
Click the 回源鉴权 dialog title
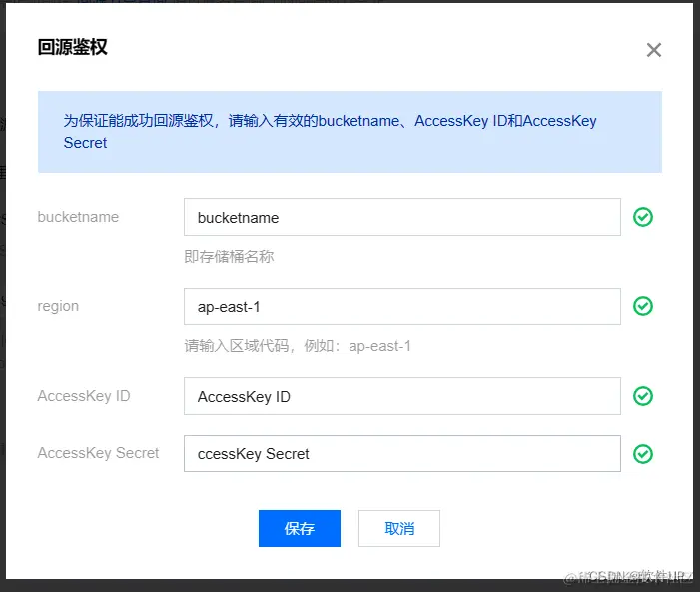(x=72, y=47)
